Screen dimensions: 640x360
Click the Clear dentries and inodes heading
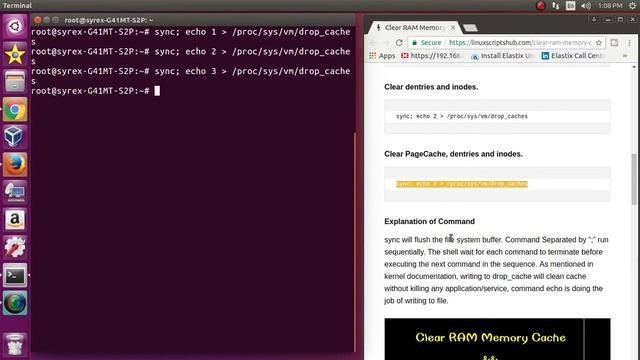[431, 87]
